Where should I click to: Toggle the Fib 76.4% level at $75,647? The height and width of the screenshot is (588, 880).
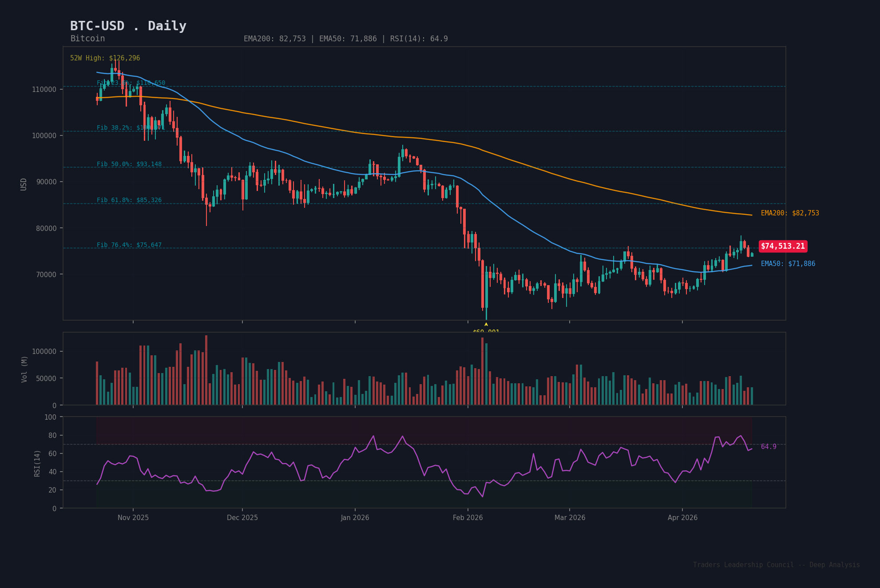(x=128, y=244)
